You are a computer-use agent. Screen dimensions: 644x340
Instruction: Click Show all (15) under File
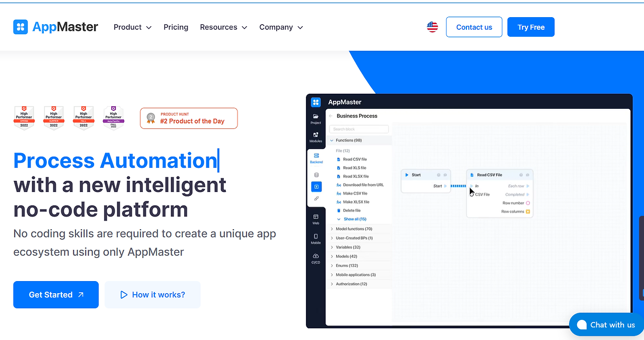pos(351,219)
